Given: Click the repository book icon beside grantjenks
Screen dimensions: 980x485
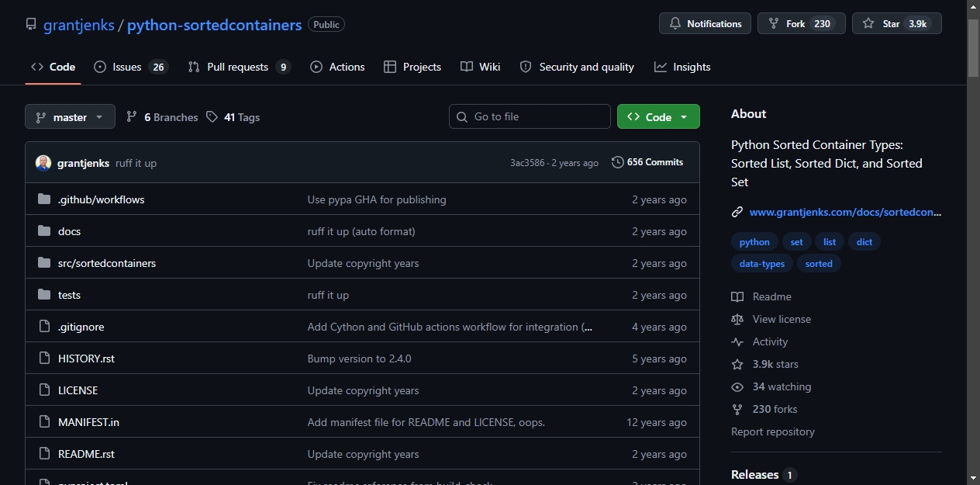Looking at the screenshot, I should (x=31, y=25).
